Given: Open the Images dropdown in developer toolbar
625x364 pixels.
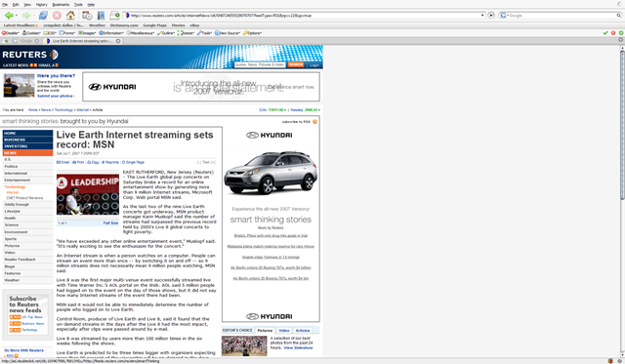Looking at the screenshot, I should pos(87,33).
